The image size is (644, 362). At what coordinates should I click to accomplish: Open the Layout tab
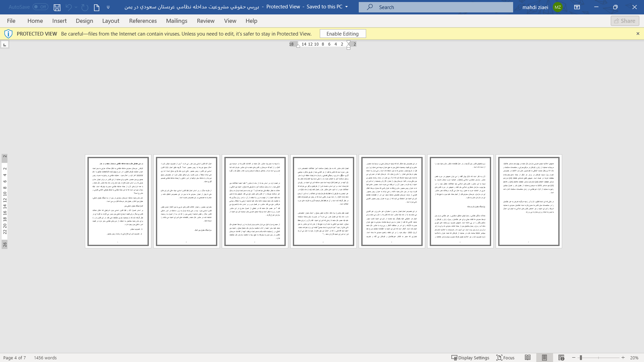coord(111,21)
